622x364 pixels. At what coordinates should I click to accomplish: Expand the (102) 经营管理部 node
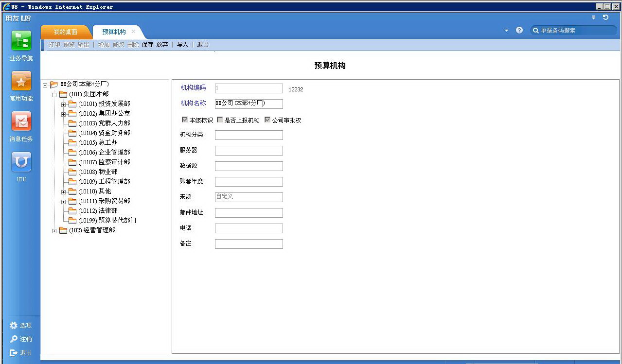click(x=54, y=231)
